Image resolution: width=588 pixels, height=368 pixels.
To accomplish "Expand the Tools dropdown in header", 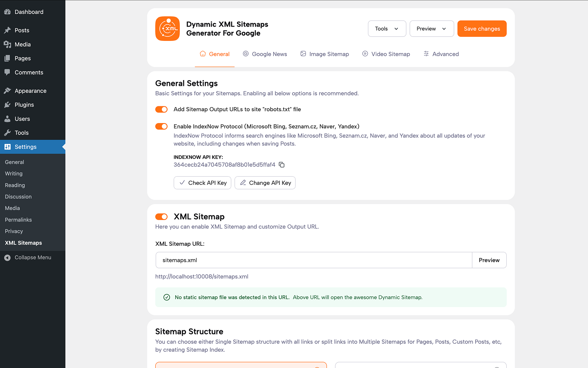I will pyautogui.click(x=387, y=29).
